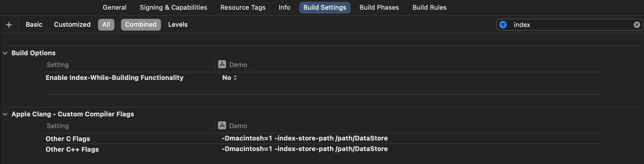Clear the index search text
Image resolution: width=644 pixels, height=164 pixels.
click(x=637, y=25)
